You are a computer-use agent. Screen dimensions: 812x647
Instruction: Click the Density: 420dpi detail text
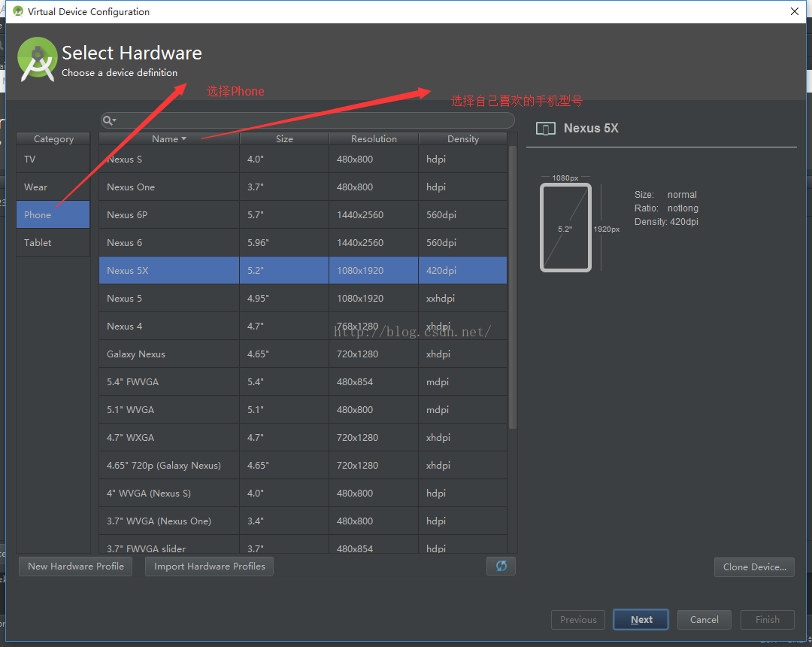coord(666,222)
